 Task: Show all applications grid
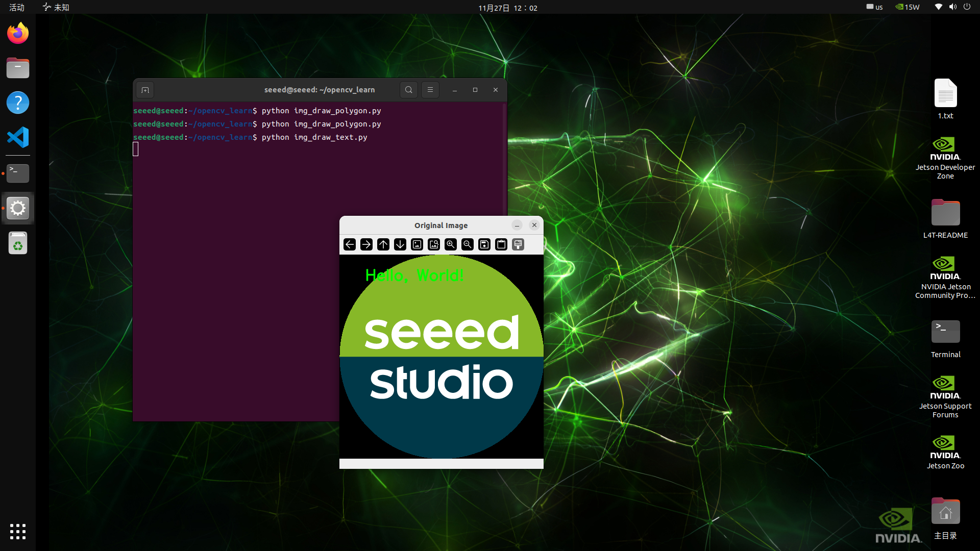[18, 532]
